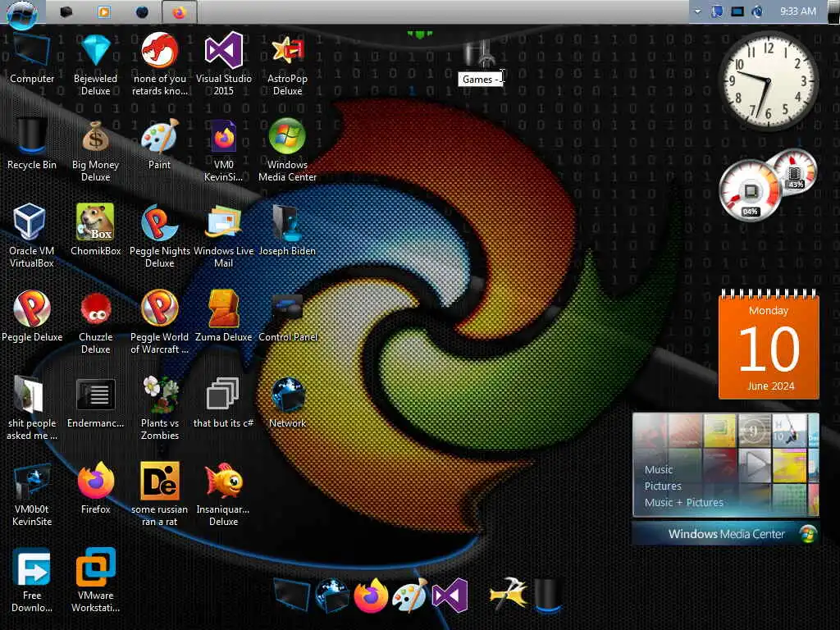840x630 pixels.
Task: Click the first system tray icon
Action: pos(717,11)
